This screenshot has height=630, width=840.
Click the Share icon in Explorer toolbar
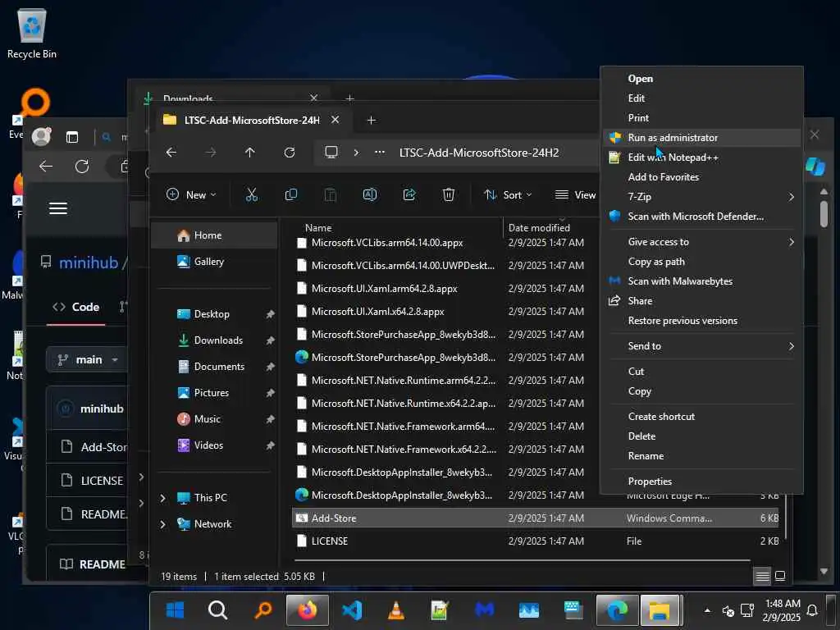(x=409, y=195)
